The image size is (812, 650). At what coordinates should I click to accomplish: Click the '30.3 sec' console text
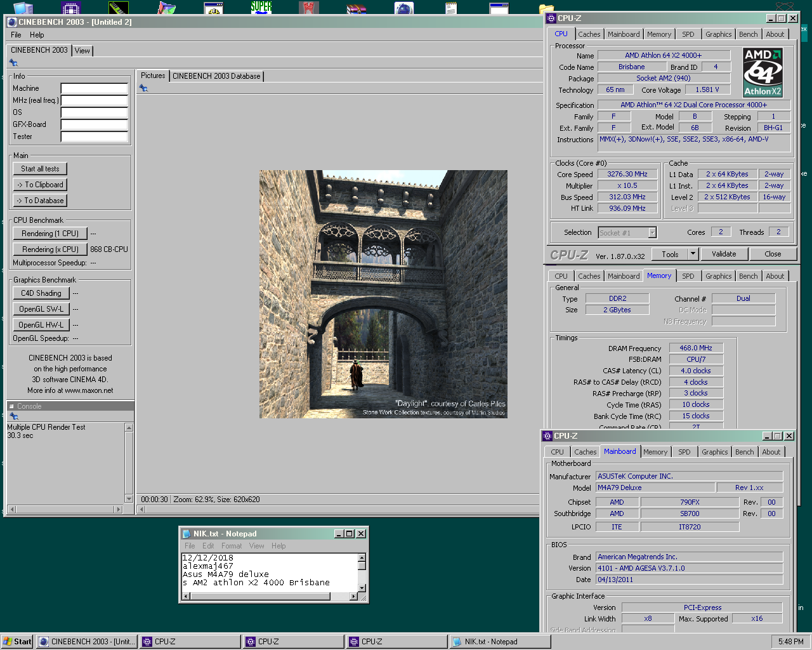click(x=20, y=435)
